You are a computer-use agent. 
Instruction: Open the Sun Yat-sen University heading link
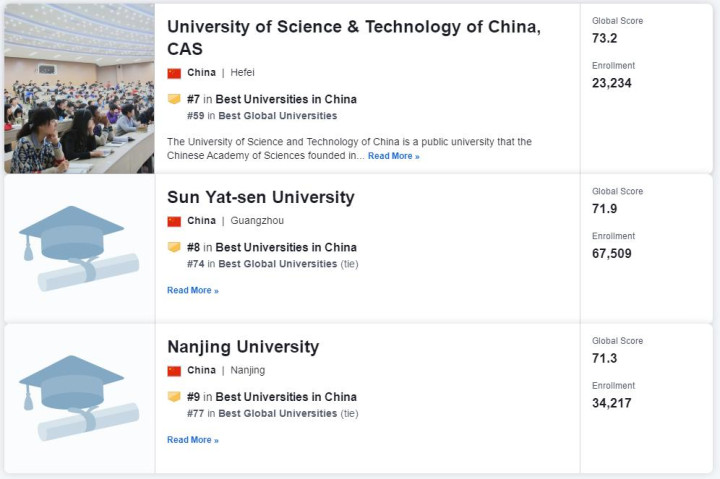click(x=261, y=197)
